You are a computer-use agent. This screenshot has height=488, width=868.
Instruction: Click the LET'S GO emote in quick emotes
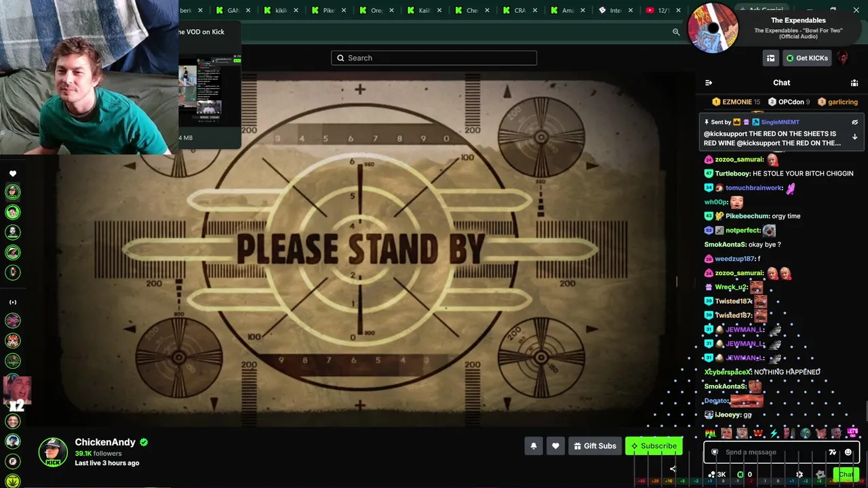click(x=852, y=432)
